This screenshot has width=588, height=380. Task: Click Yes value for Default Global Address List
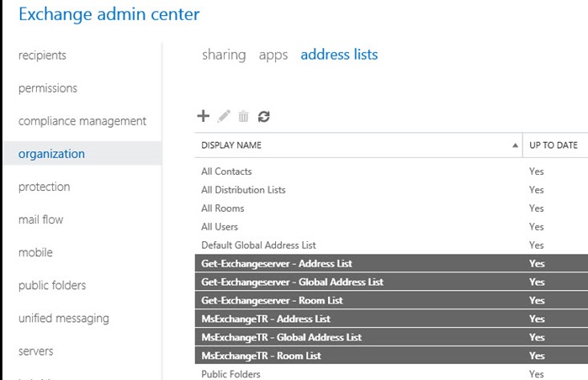coord(537,245)
